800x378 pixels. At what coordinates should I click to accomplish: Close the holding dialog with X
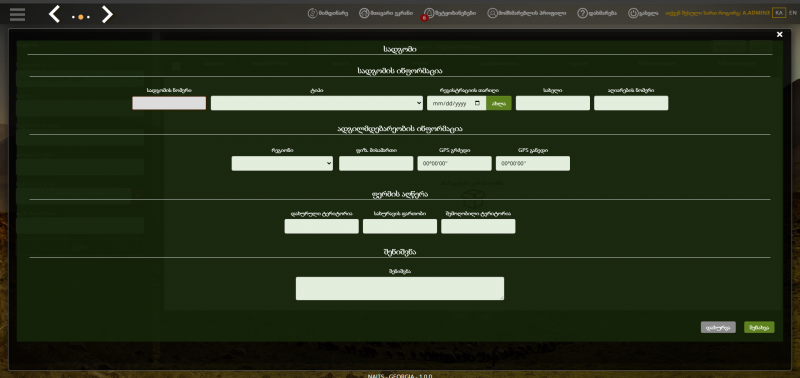pos(779,35)
